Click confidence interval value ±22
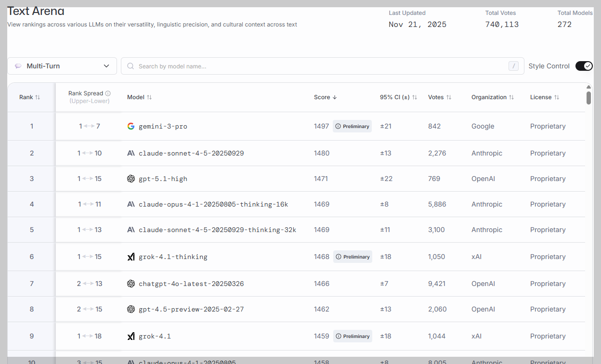 [x=386, y=179]
